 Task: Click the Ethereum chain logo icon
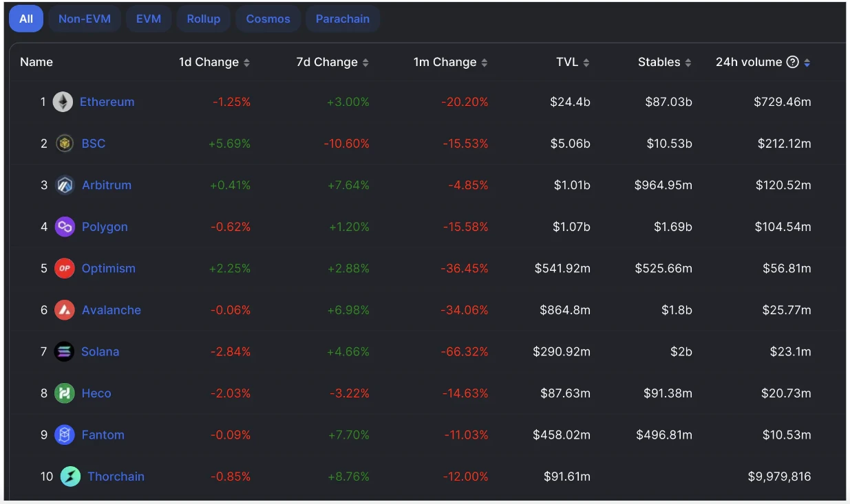(63, 102)
